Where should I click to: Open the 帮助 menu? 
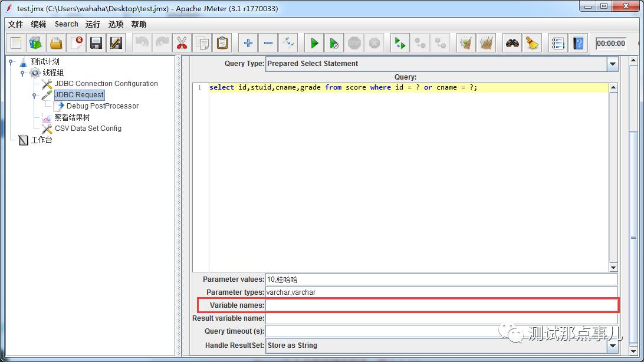pos(139,24)
